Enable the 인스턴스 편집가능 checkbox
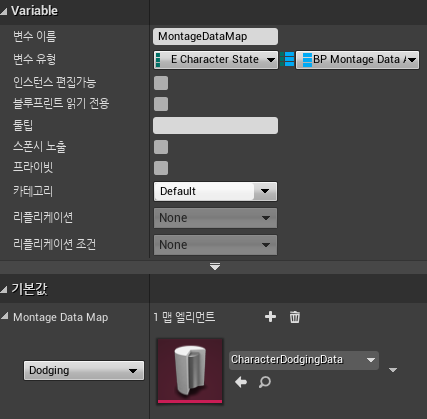Viewport: 427px width, 419px height. (161, 83)
